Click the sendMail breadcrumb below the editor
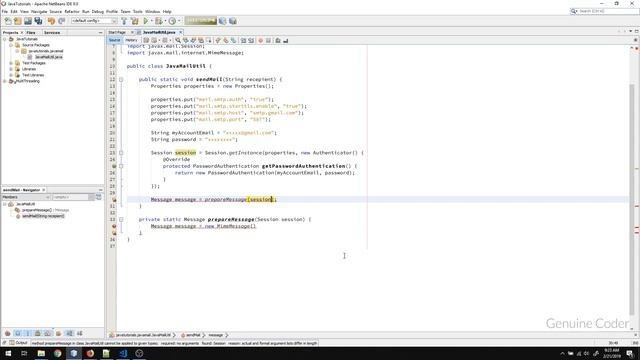The image size is (640, 360). coord(193,335)
